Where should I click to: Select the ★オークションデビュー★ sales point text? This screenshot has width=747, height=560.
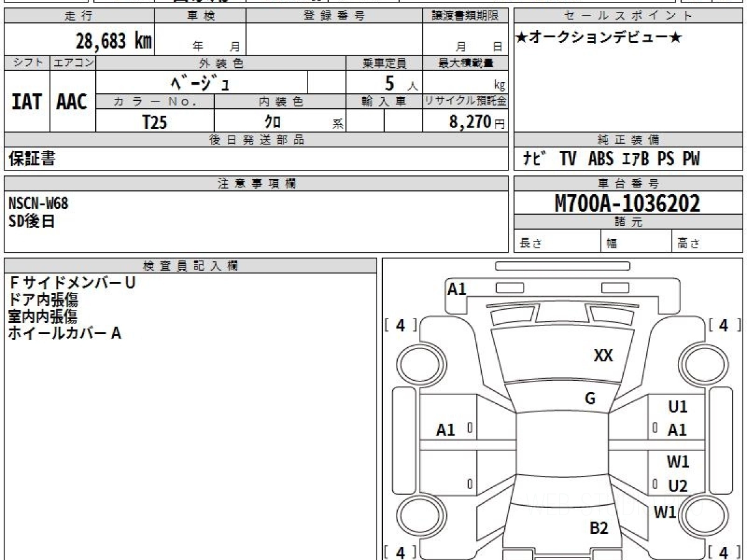coord(599,38)
